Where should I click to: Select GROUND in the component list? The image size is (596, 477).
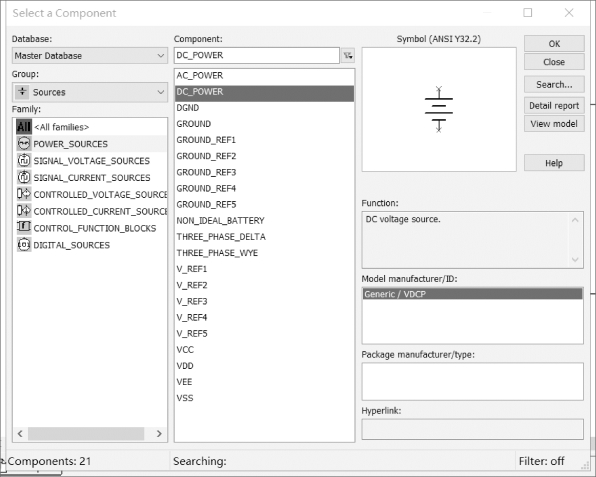(x=264, y=124)
